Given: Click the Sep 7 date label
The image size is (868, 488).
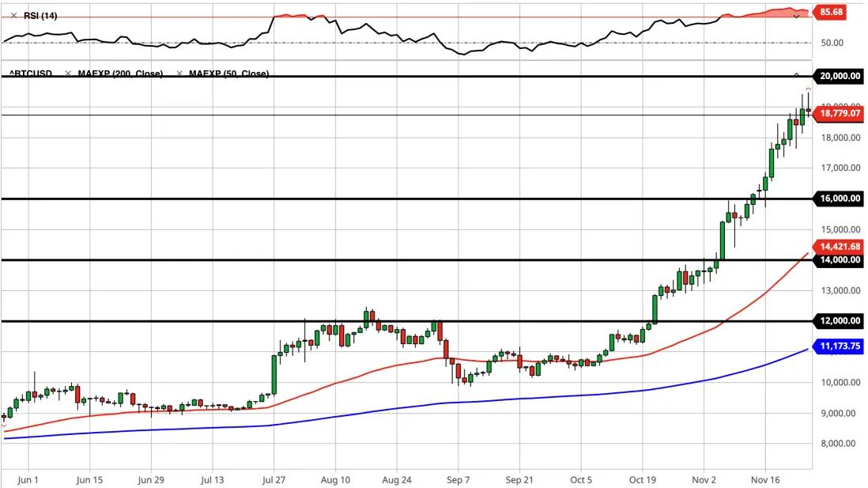Looking at the screenshot, I should tap(459, 479).
